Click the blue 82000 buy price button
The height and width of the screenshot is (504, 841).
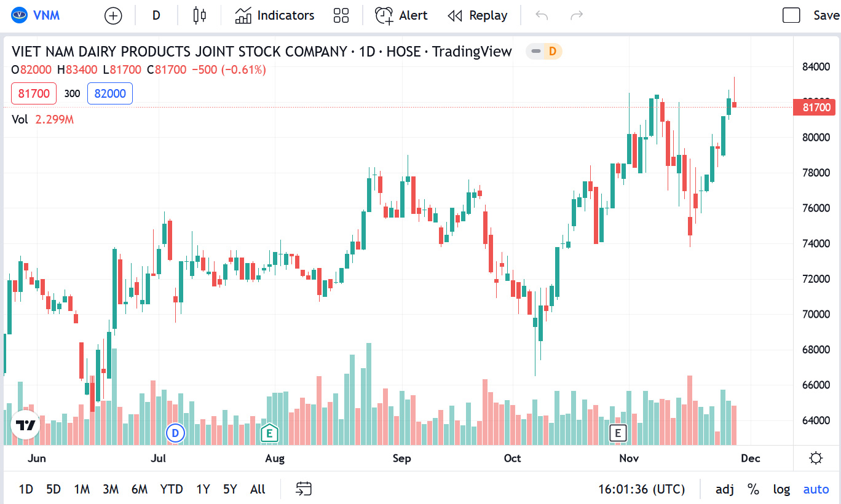110,93
